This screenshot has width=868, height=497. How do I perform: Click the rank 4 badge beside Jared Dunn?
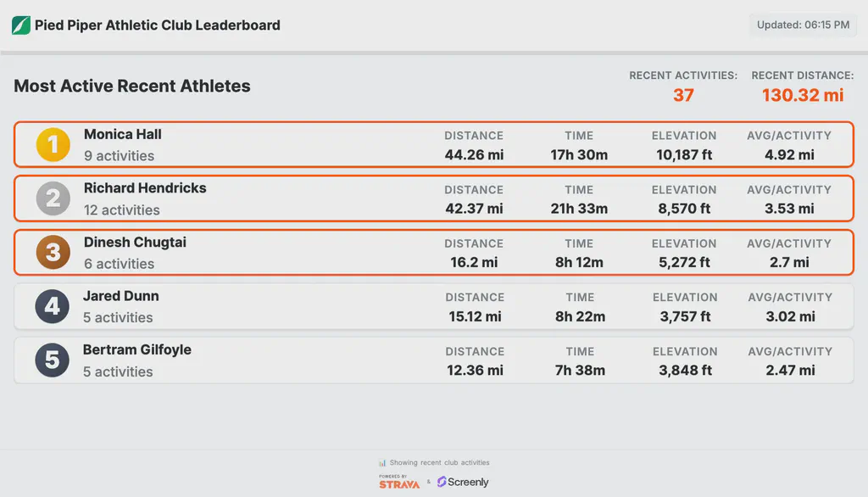tap(52, 306)
